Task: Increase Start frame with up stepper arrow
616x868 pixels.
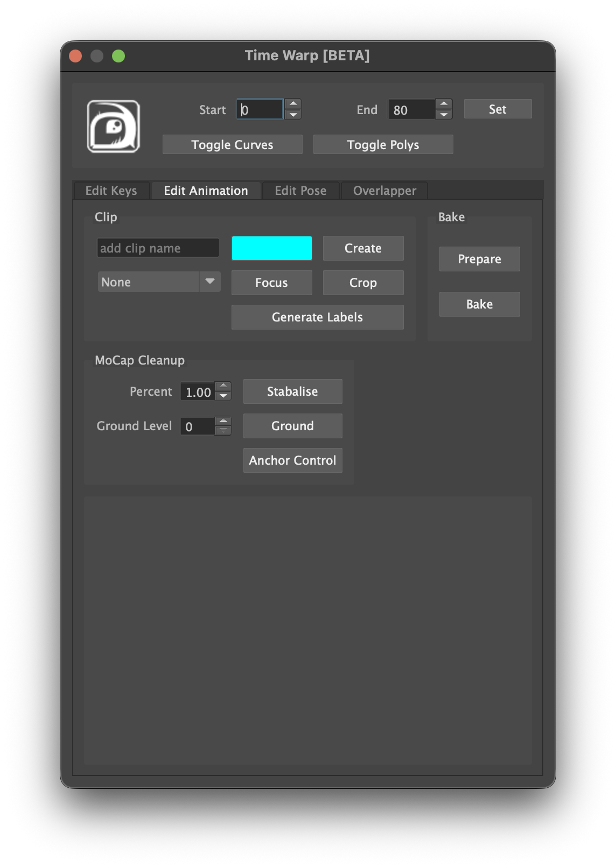Action: [x=293, y=104]
